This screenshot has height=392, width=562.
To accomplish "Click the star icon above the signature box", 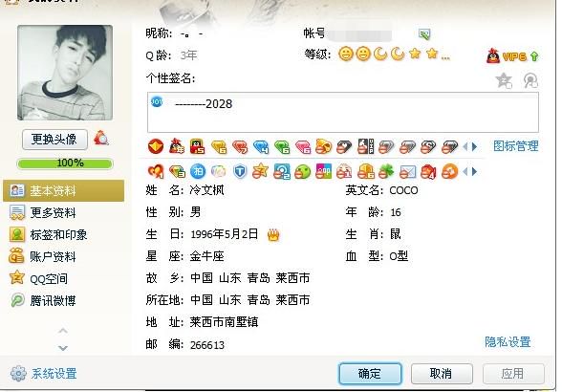I will point(504,80).
